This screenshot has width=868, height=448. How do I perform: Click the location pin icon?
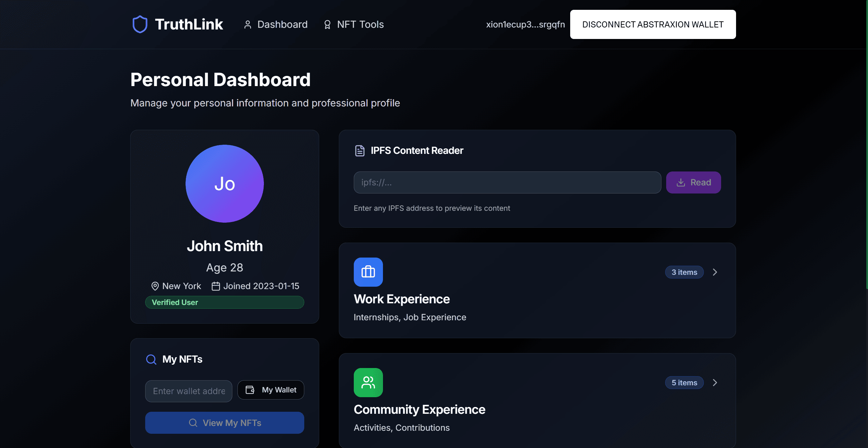pyautogui.click(x=155, y=286)
